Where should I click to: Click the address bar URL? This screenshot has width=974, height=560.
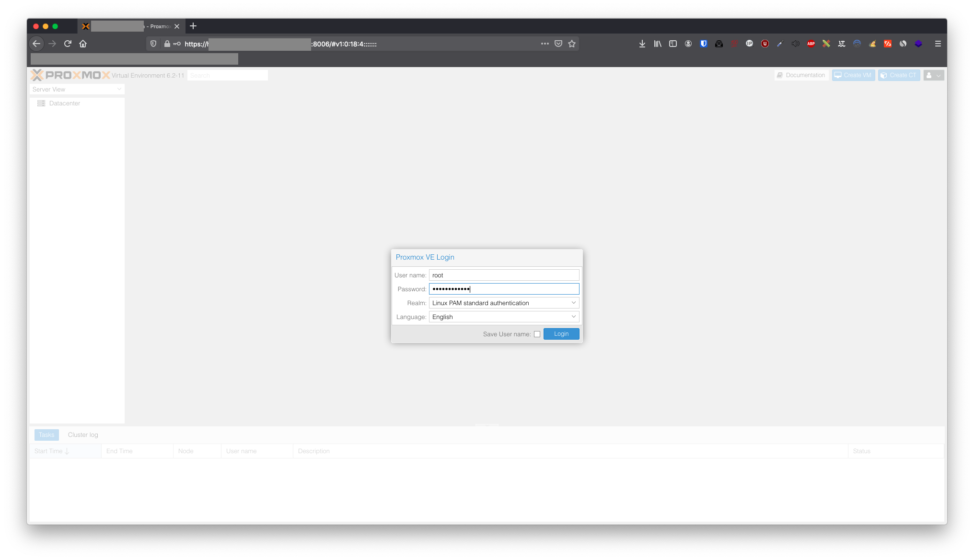coord(362,44)
